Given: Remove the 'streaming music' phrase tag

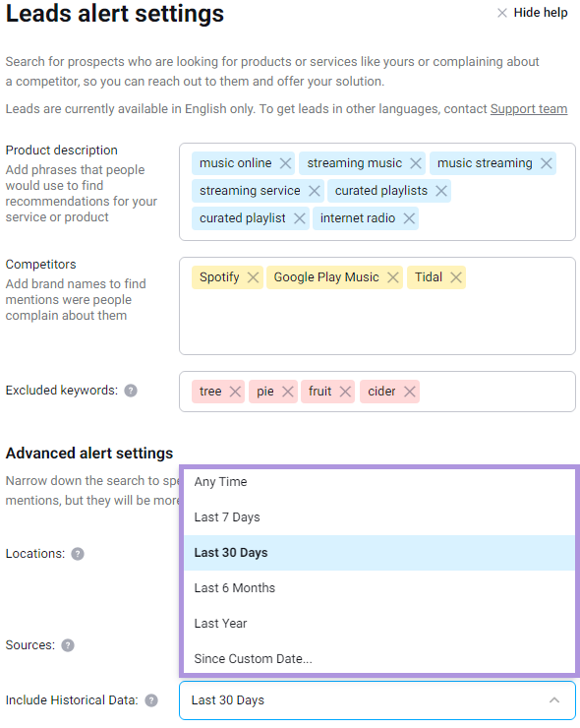Looking at the screenshot, I should point(416,163).
